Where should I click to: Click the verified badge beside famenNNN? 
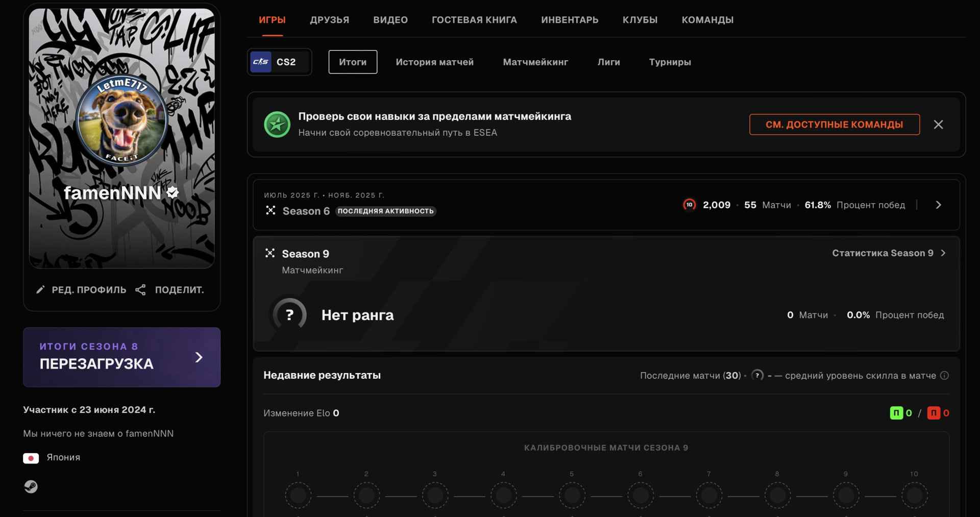tap(173, 192)
